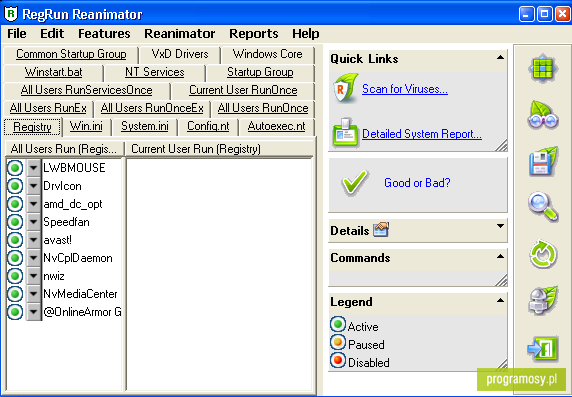Switch to the NT Services tab
The image size is (572, 397).
155,72
